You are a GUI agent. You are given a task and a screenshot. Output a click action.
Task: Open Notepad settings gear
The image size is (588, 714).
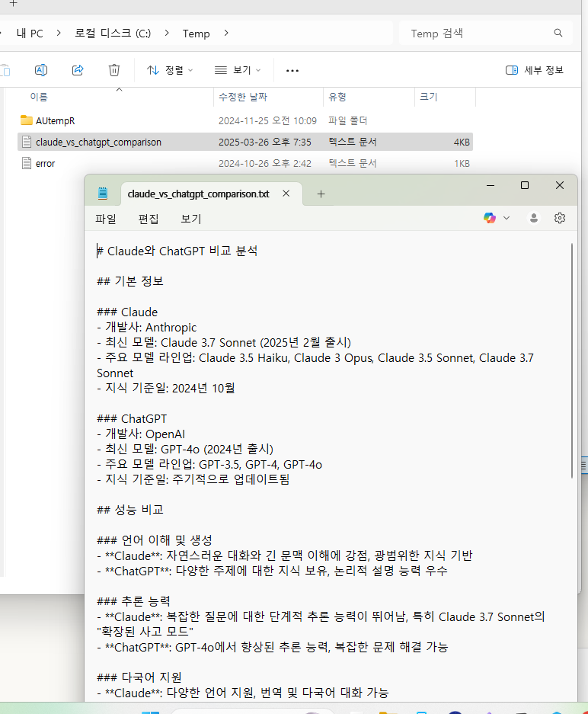[560, 218]
